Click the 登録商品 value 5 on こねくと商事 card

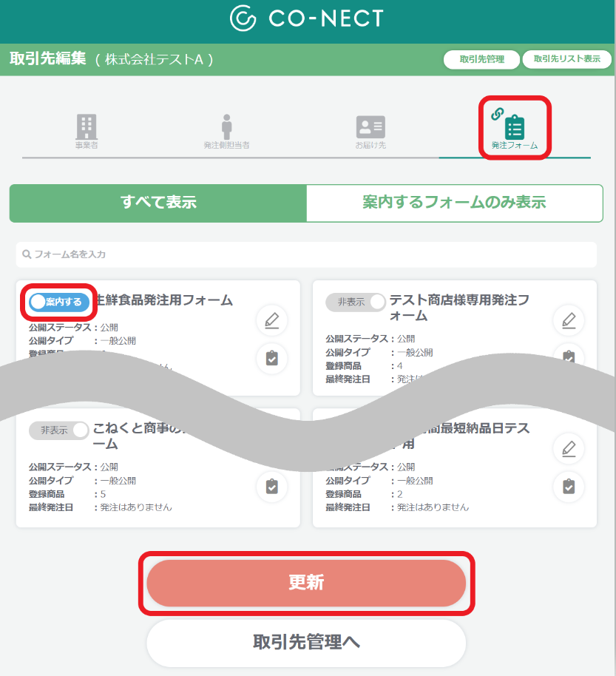(x=103, y=494)
